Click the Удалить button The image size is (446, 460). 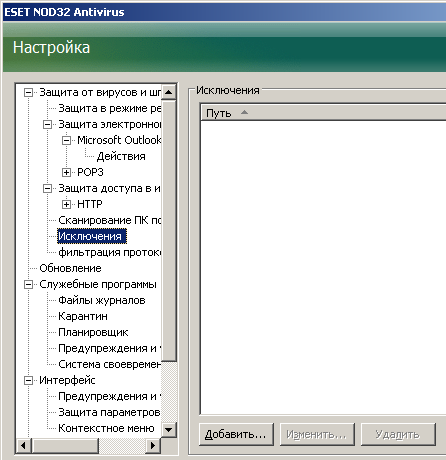click(x=398, y=434)
